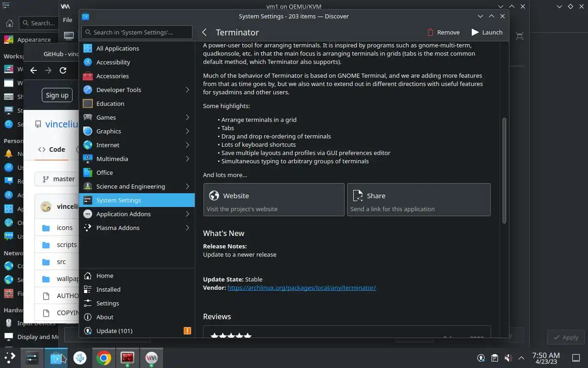This screenshot has height=368, width=588.
Task: Open the File menu in vm1 window
Action: (x=68, y=20)
